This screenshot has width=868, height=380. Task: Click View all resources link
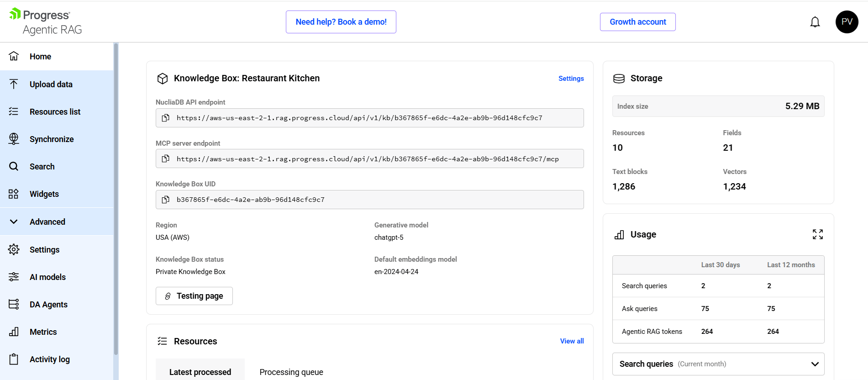tap(572, 341)
